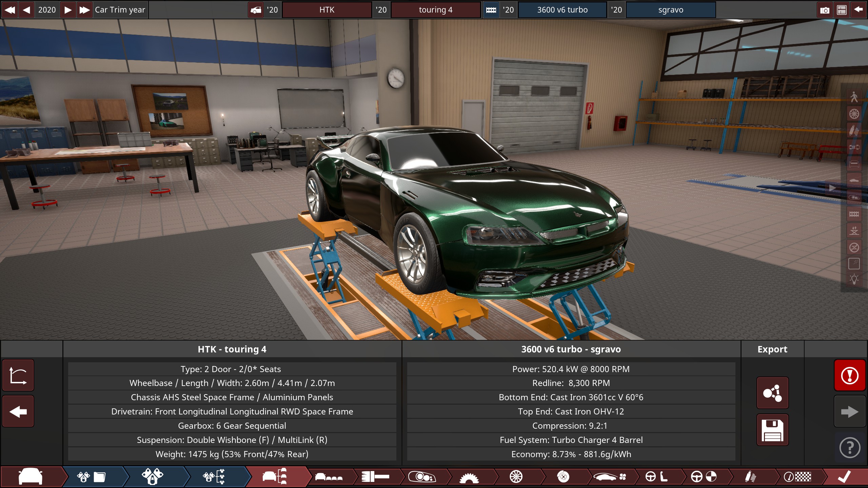Viewport: 868px width, 488px height.
Task: Click the 2020 year value field
Action: point(47,10)
